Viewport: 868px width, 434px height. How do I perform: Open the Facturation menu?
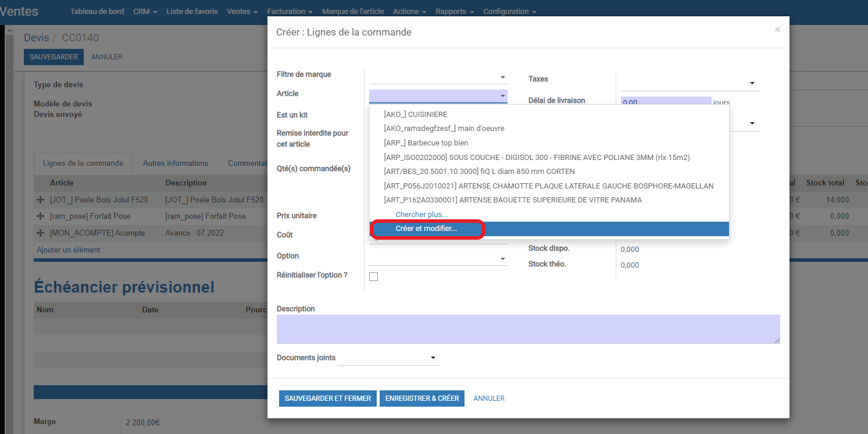(290, 12)
